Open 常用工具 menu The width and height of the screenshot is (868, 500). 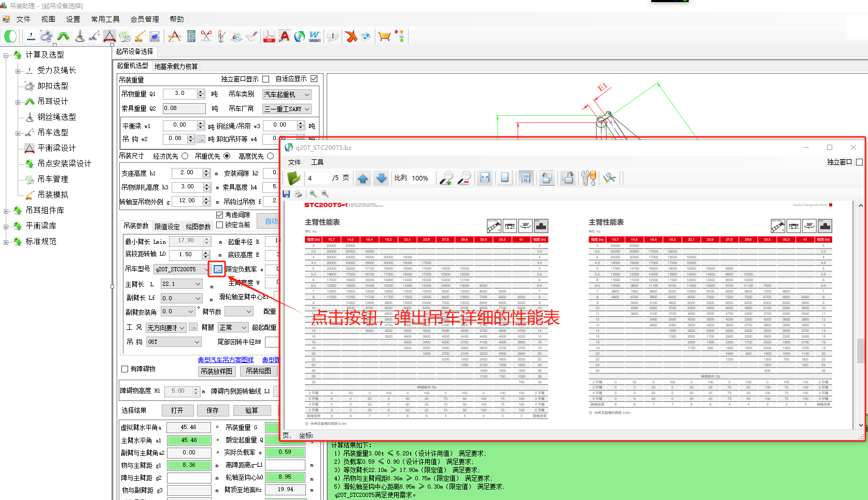click(x=105, y=19)
